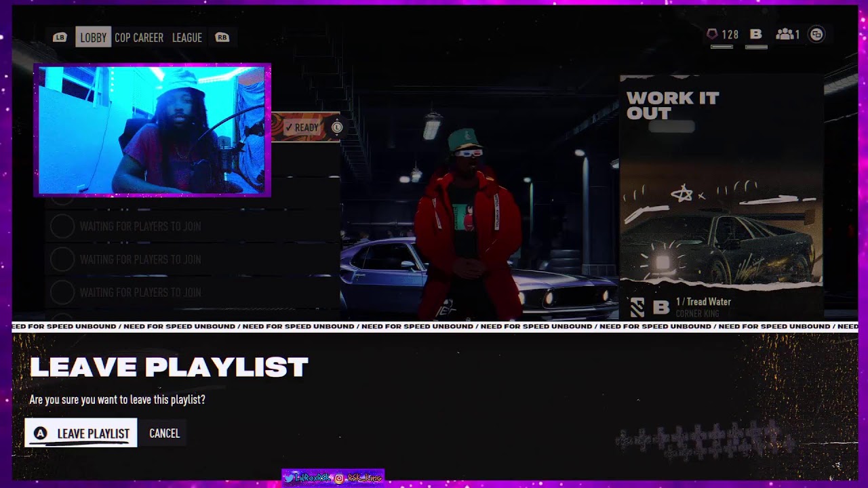Image resolution: width=868 pixels, height=488 pixels.
Task: Open the players group icon
Action: [x=784, y=34]
